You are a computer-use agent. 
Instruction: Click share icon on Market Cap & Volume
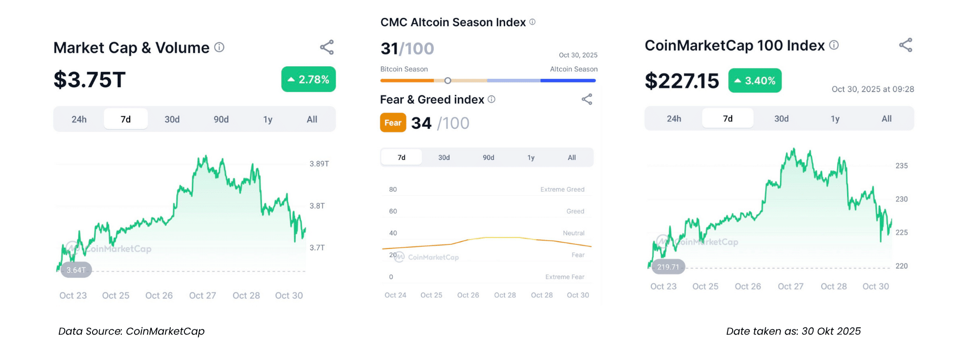click(x=327, y=47)
